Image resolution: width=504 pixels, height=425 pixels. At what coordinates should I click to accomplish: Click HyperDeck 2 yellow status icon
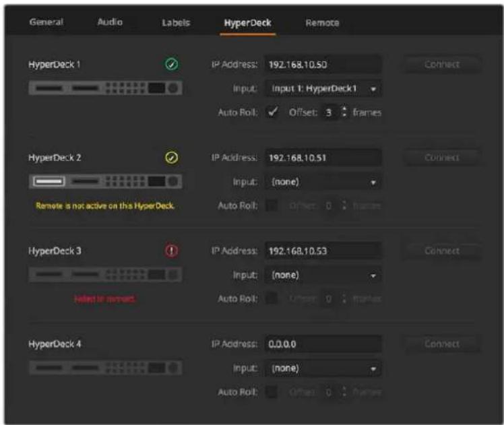(x=172, y=158)
